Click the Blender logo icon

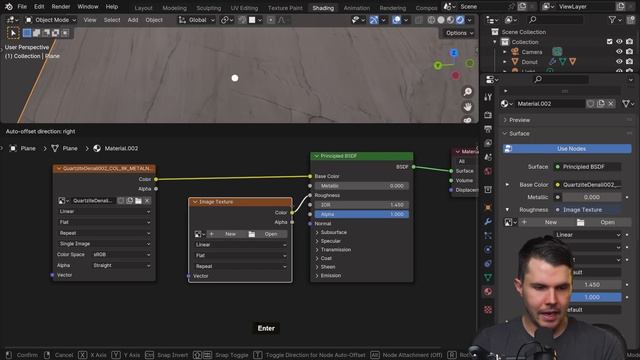[x=9, y=7]
